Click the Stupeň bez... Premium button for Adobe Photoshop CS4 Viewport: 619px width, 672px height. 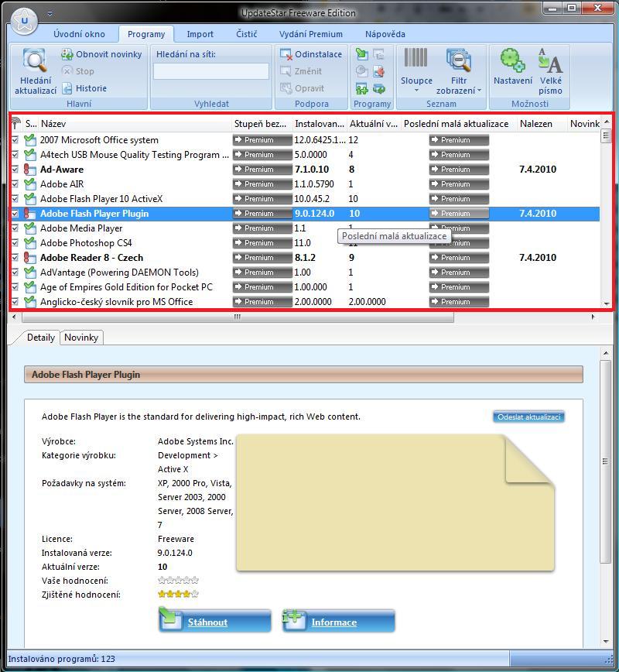point(262,242)
